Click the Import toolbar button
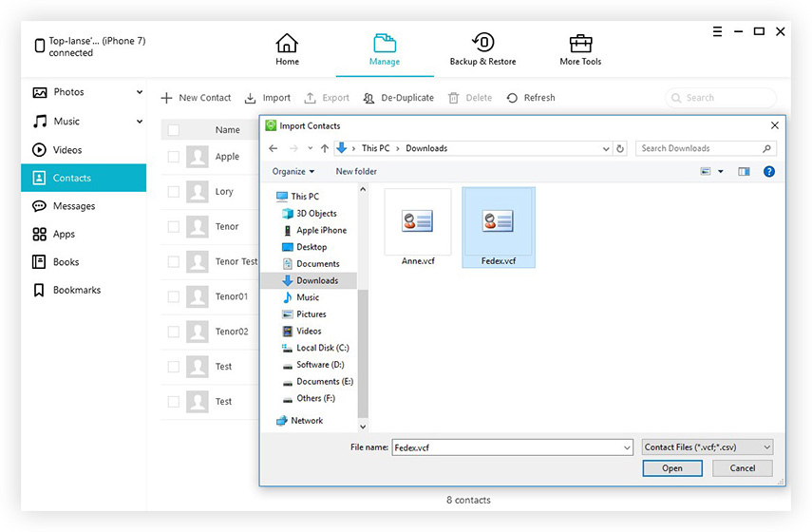The image size is (812, 532). click(268, 98)
